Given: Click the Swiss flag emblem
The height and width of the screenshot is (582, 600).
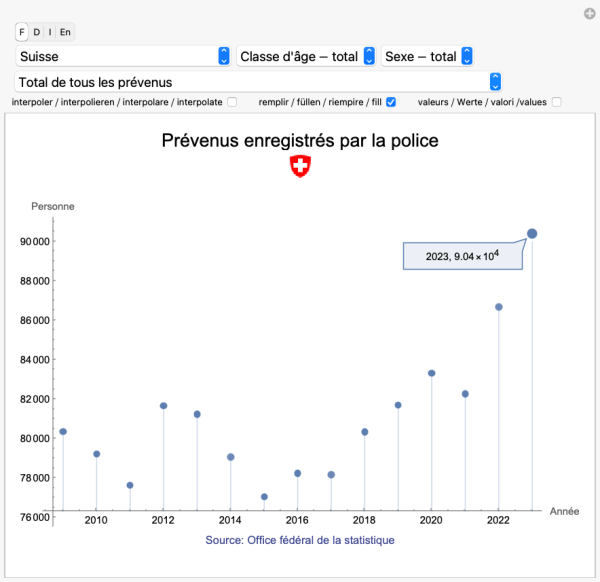Looking at the screenshot, I should [300, 167].
